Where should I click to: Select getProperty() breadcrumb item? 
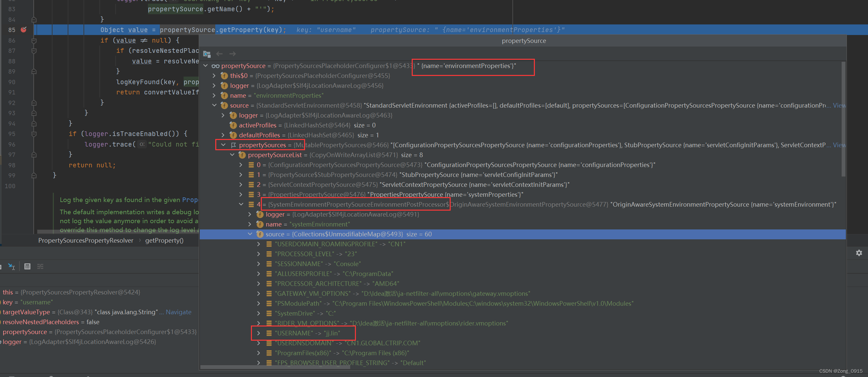pos(164,240)
